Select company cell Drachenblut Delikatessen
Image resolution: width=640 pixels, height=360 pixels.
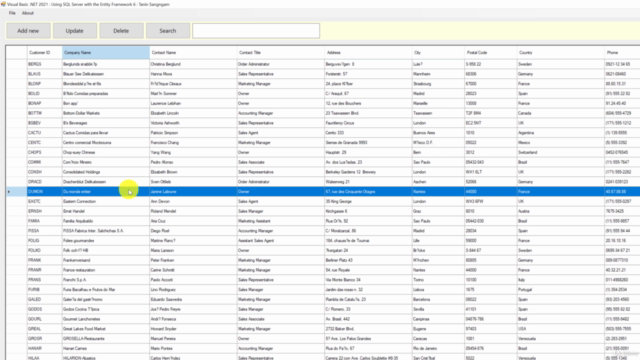tap(106, 182)
